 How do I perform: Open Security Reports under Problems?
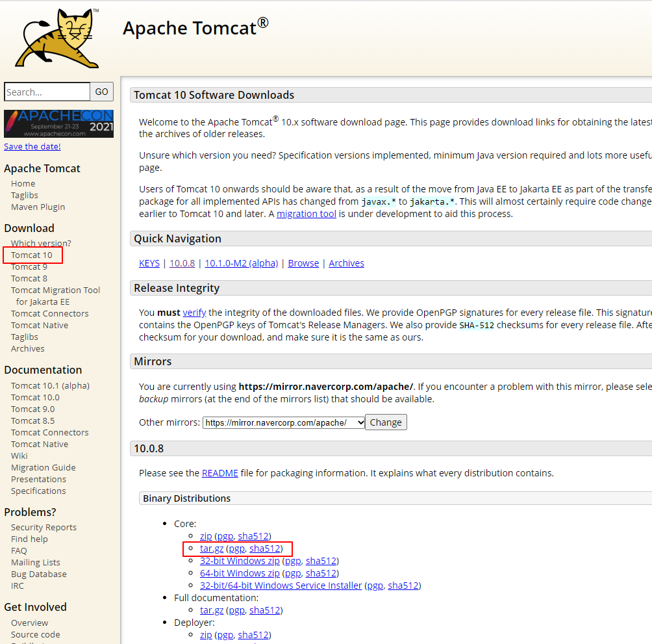[44, 528]
